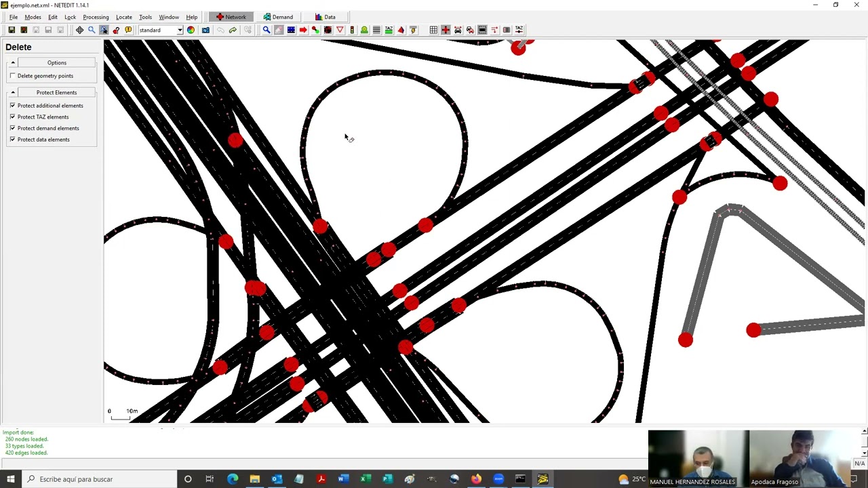This screenshot has width=868, height=488.
Task: Take a screenshot with camera icon
Action: click(205, 30)
